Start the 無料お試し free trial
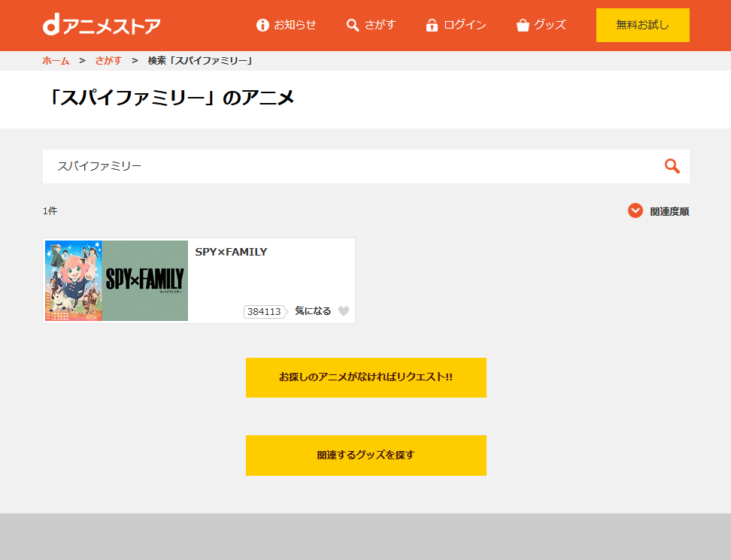The height and width of the screenshot is (560, 731). (x=643, y=25)
